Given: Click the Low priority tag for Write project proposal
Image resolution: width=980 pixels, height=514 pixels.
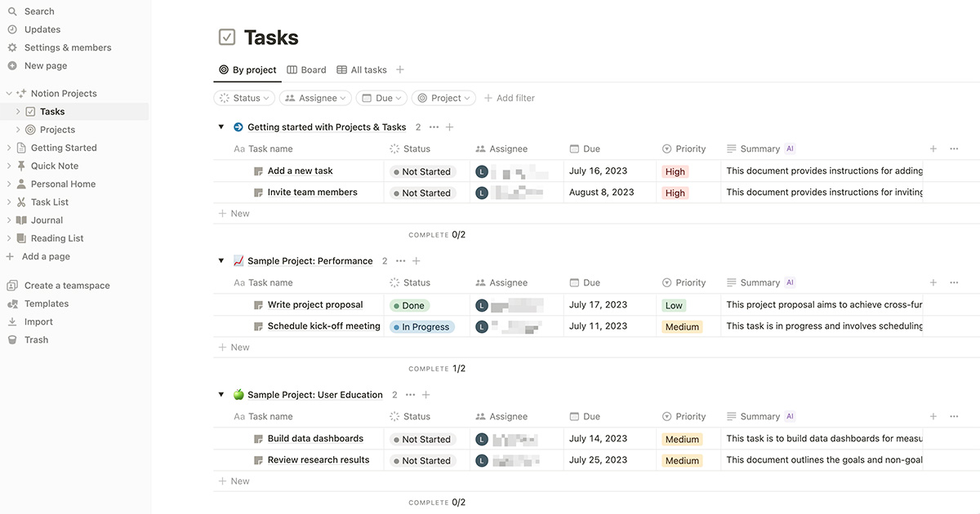Looking at the screenshot, I should 674,305.
